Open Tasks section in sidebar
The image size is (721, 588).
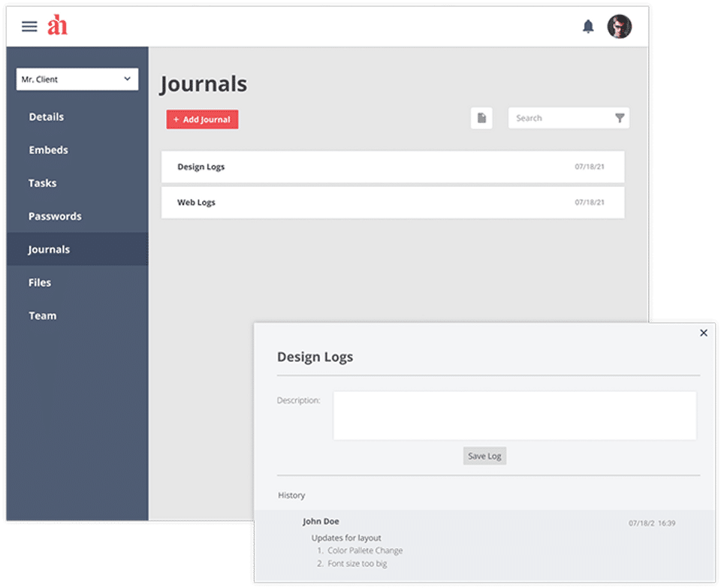click(42, 183)
